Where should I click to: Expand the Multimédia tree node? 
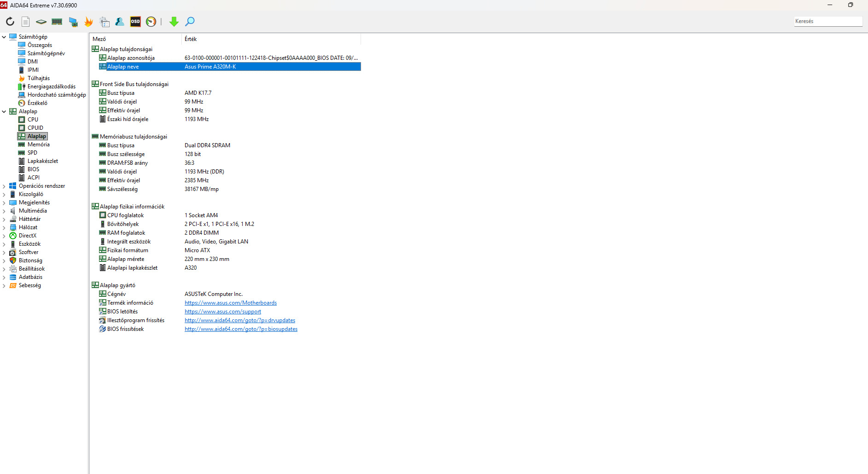point(4,211)
